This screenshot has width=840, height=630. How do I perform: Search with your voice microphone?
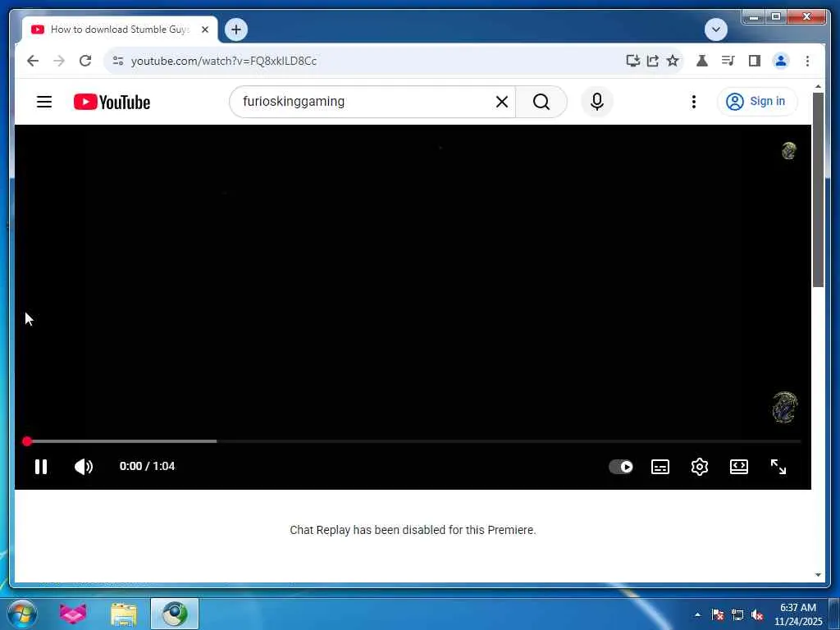597,102
